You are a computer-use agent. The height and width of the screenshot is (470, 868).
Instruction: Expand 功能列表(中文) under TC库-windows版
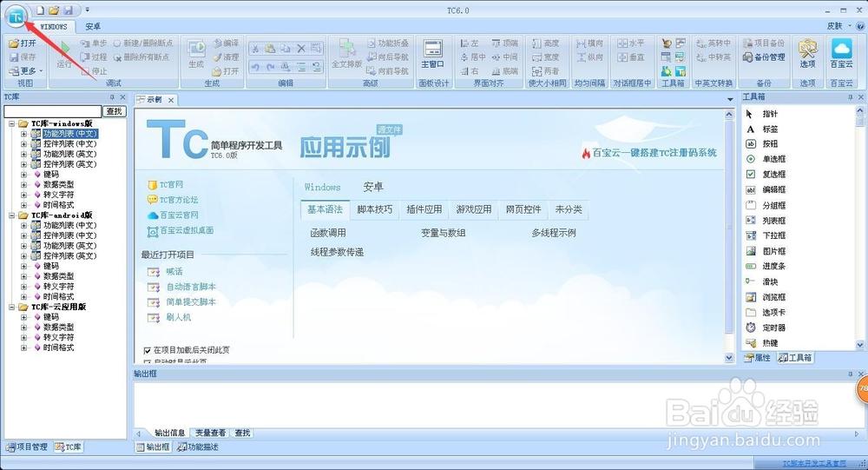click(x=23, y=134)
